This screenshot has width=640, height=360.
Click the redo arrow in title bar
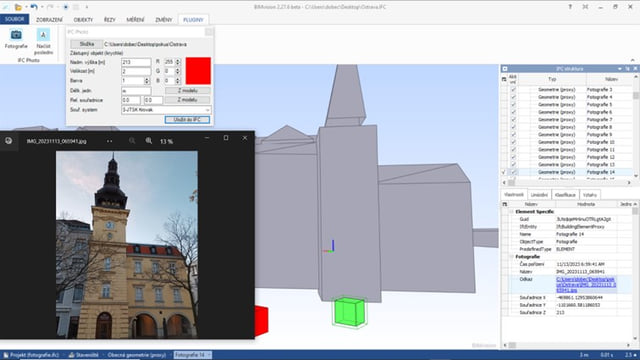[50, 7]
